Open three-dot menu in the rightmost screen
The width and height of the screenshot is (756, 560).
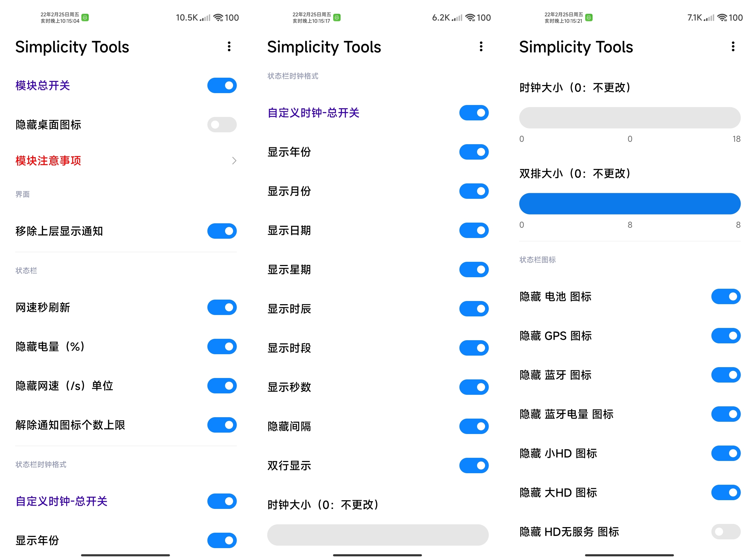733,47
